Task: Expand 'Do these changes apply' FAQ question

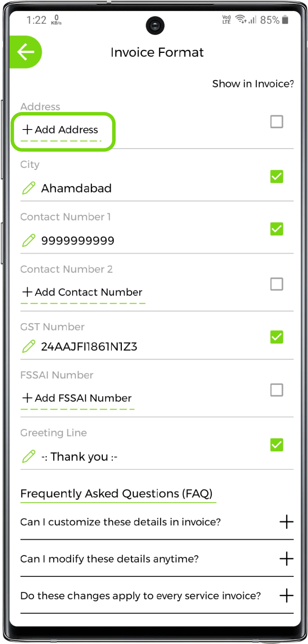Action: [x=286, y=595]
